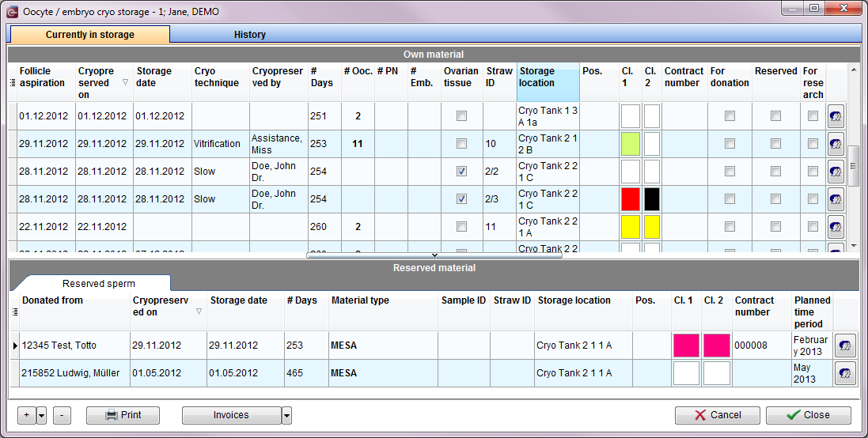
Task: Click pink Cl. 2 swatch for Test, Totto
Action: pos(716,345)
